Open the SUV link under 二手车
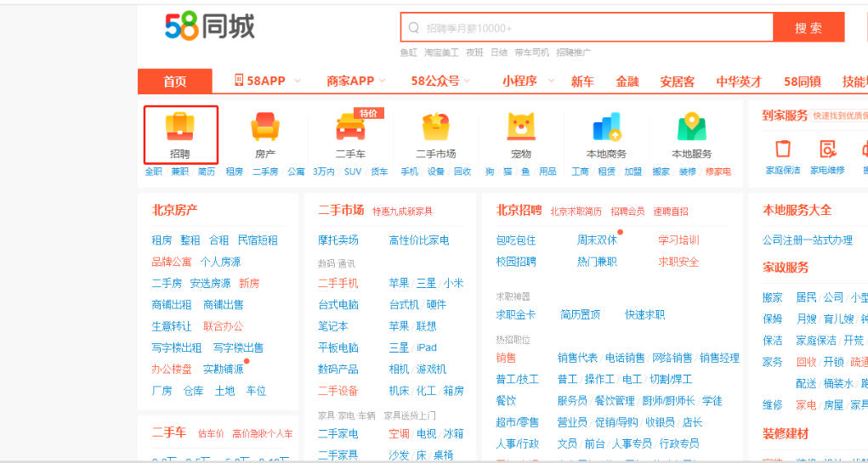Screen dimensions: 868x463 (353, 172)
